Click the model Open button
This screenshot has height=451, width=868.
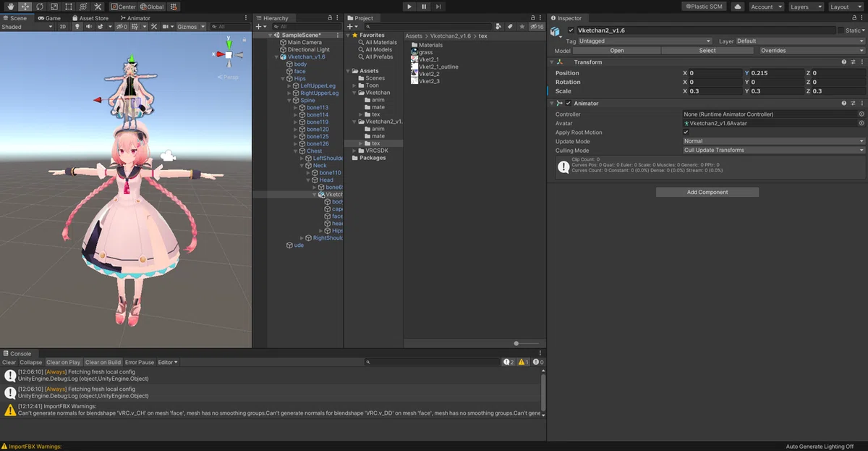tap(617, 51)
